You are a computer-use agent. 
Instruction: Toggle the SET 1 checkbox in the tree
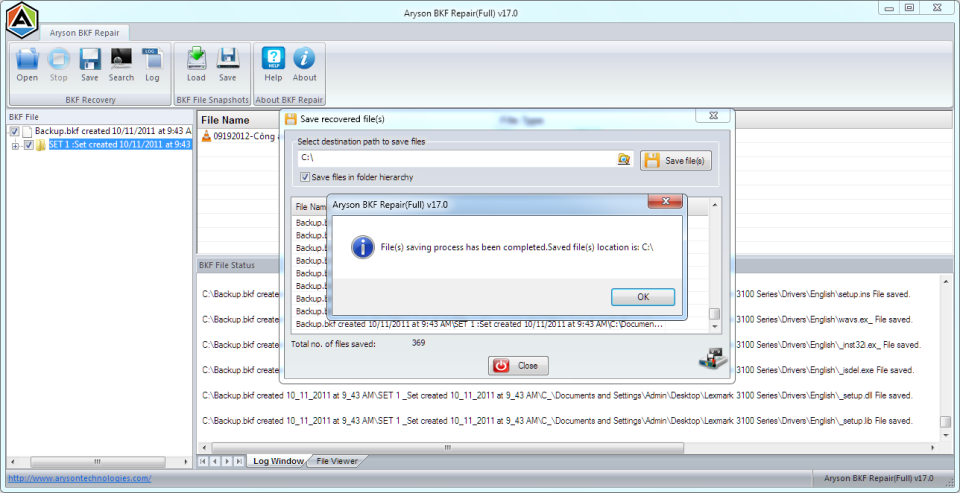point(28,145)
